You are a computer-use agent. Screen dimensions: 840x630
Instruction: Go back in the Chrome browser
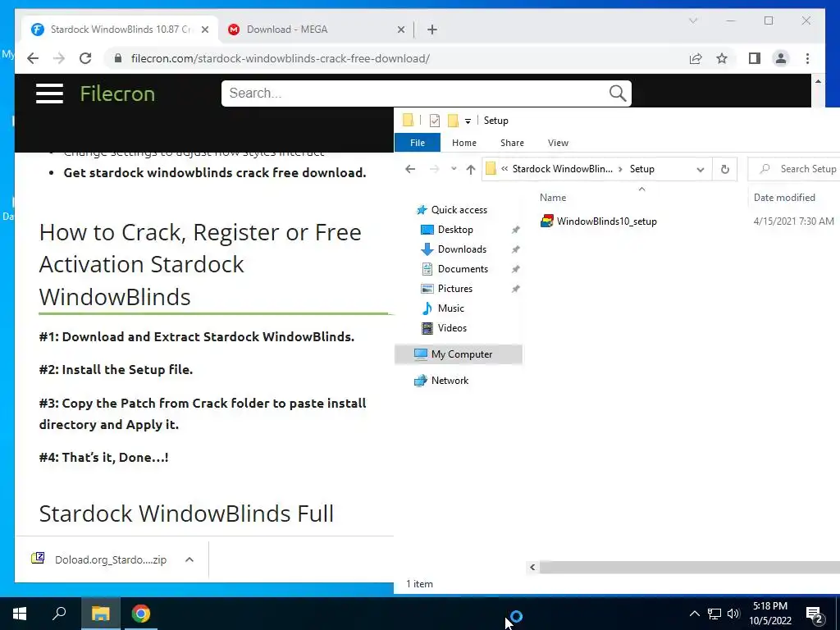click(x=33, y=58)
